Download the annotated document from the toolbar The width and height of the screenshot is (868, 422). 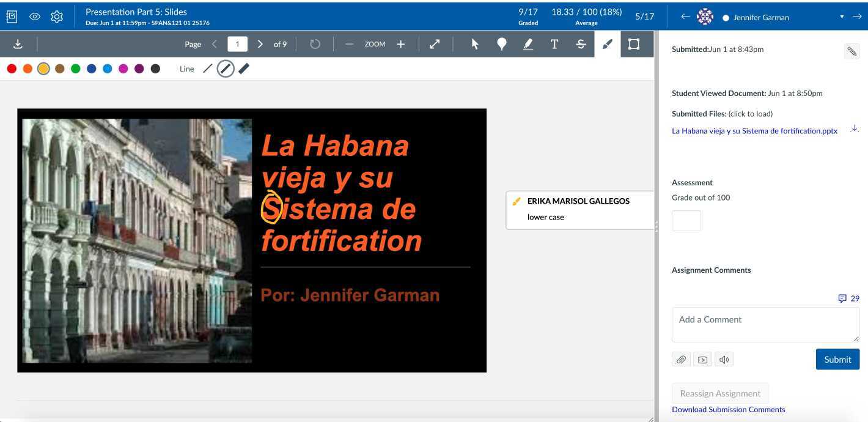tap(18, 44)
